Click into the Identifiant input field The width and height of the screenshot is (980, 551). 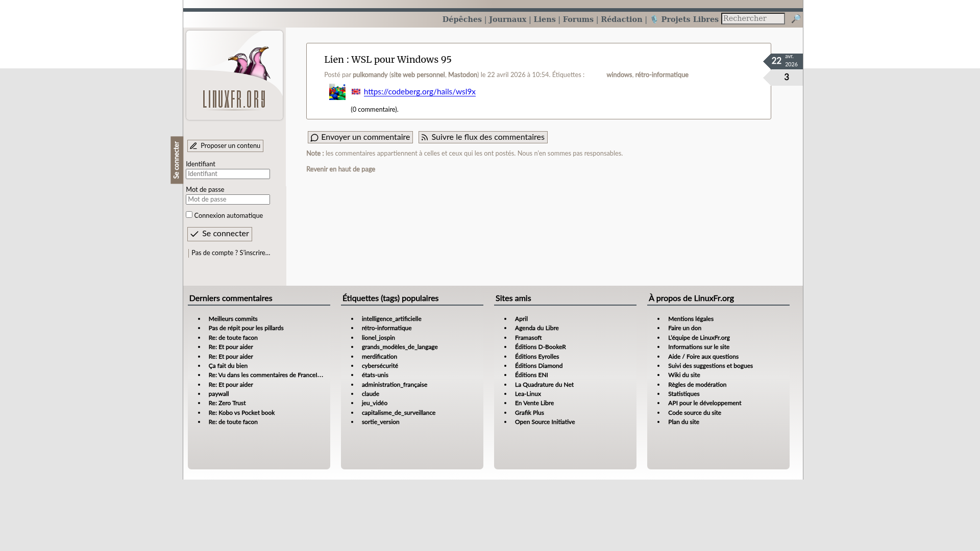pyautogui.click(x=228, y=174)
